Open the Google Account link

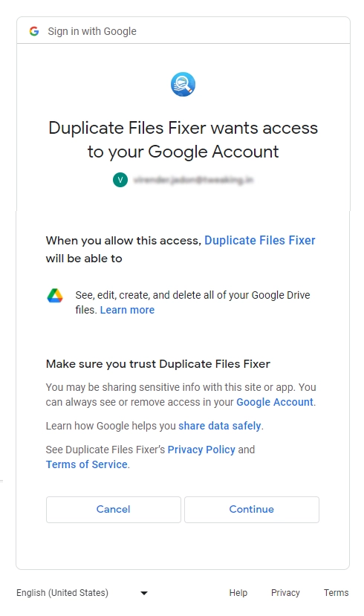coord(274,402)
